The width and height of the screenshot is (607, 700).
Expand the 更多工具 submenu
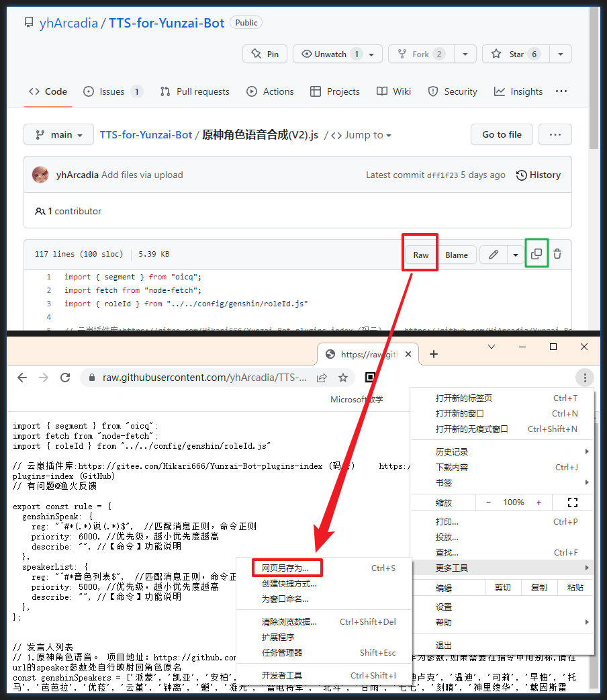(502, 568)
